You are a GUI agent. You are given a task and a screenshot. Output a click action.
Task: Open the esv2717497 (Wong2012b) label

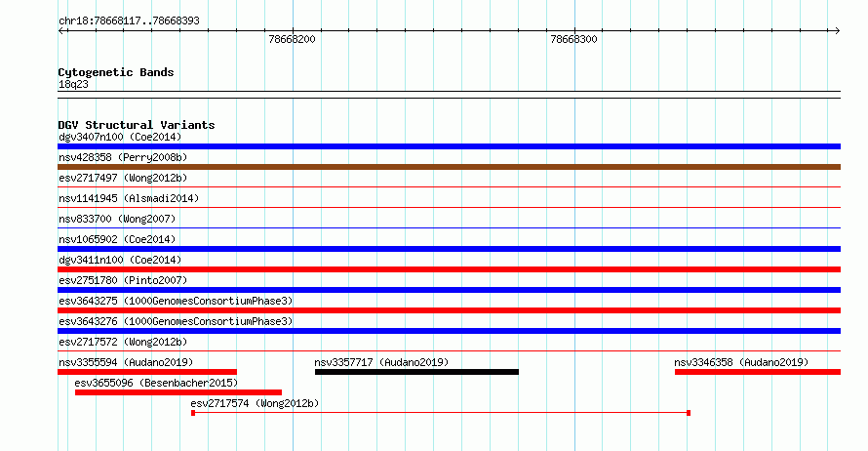pyautogui.click(x=123, y=178)
